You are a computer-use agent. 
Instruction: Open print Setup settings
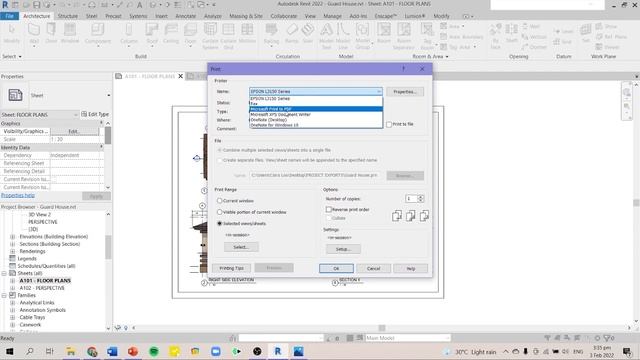[x=343, y=249]
